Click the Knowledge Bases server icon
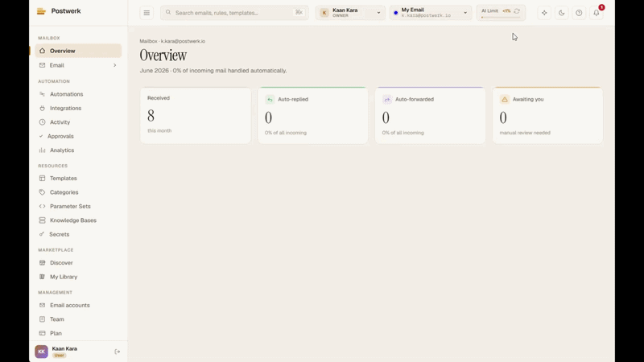This screenshot has height=362, width=644. [x=43, y=220]
